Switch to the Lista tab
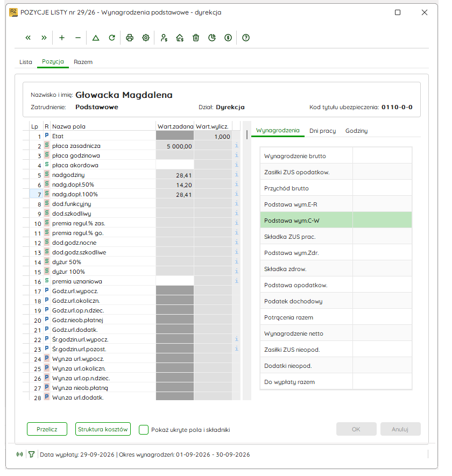The image size is (452, 476). click(25, 62)
